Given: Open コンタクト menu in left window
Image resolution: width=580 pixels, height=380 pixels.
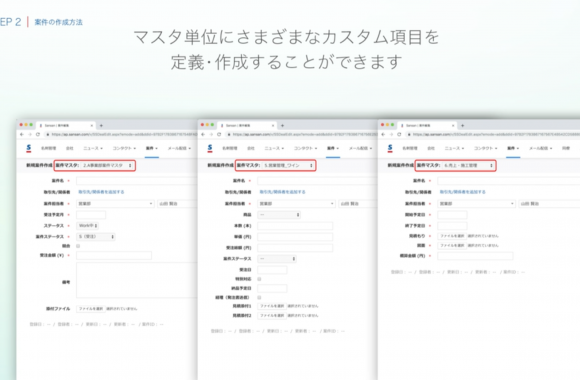Looking at the screenshot, I should pos(124,148).
